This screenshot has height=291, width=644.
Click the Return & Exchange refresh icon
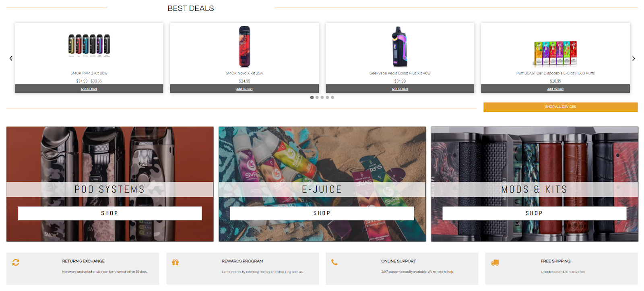coord(16,262)
